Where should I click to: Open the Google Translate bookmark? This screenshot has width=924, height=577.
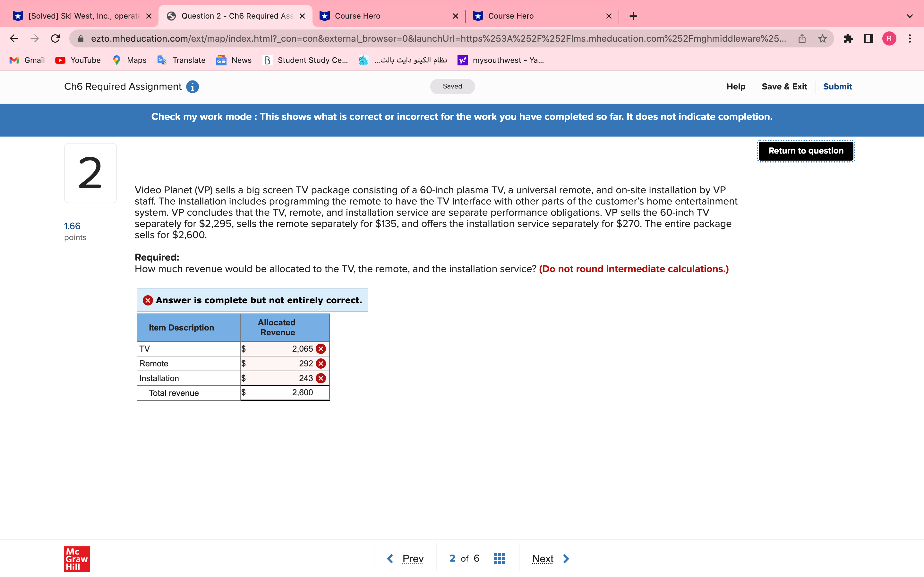181,60
